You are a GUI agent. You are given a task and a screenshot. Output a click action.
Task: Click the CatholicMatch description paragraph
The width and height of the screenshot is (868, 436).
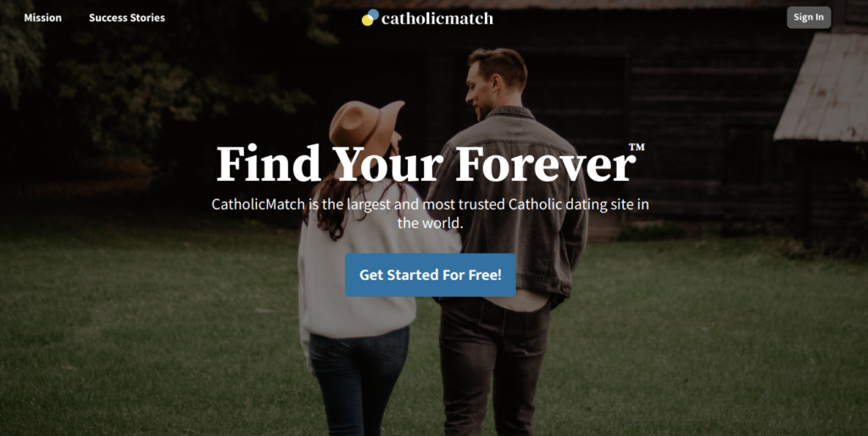[430, 213]
